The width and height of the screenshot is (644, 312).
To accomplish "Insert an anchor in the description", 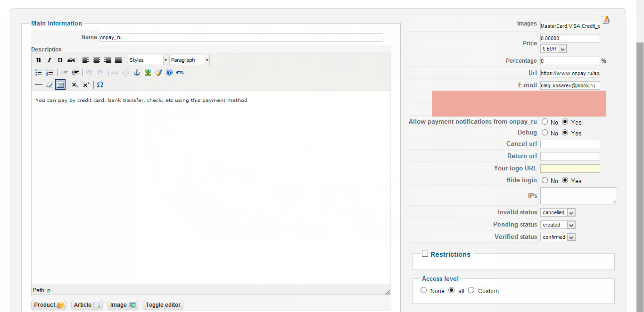I will (x=137, y=73).
